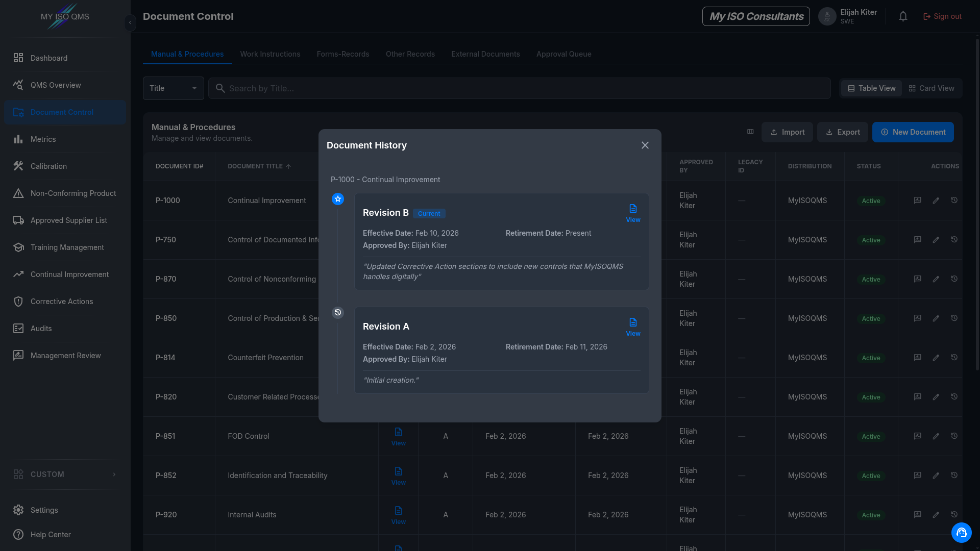980x551 pixels.
Task: Switch to the Work Instructions tab
Action: click(270, 54)
